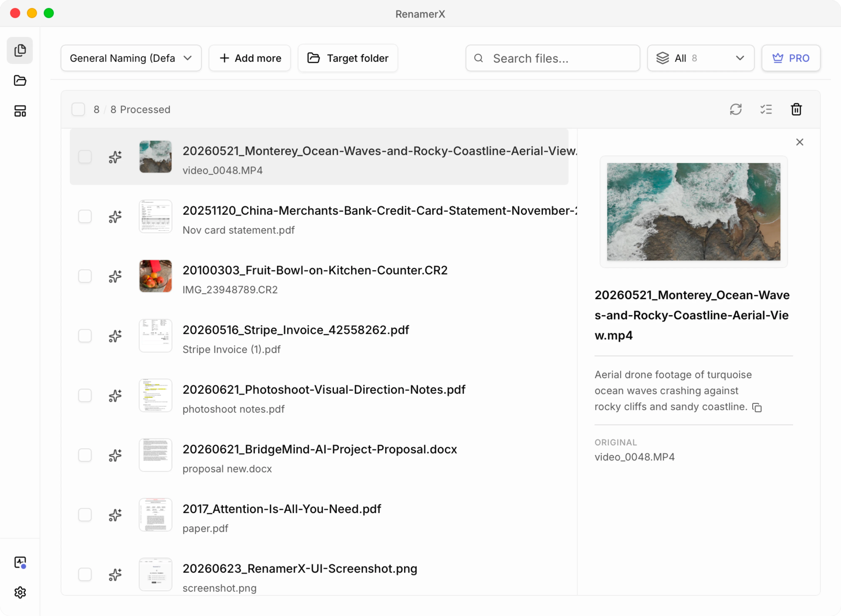Select 20100303_Fruit-Bowl-on-Kitchen-Counter.CR2 name

tap(315, 270)
